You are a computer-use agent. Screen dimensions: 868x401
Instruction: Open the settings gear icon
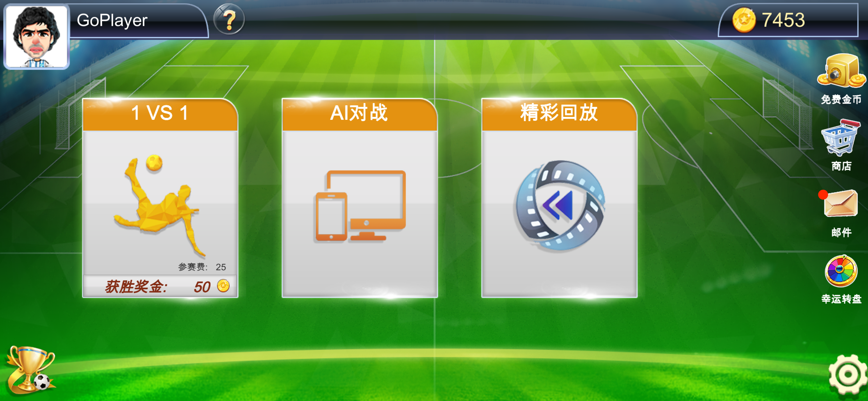[x=847, y=374]
